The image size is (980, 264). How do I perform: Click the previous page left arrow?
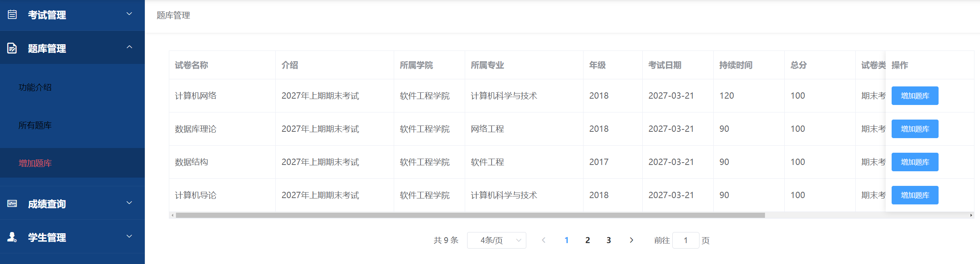click(544, 240)
